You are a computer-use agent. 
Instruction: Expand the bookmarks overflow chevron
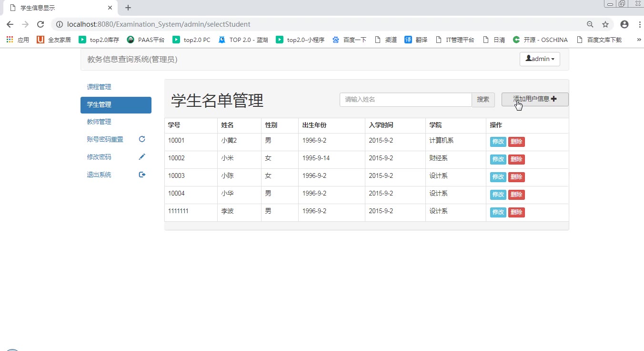pos(639,40)
